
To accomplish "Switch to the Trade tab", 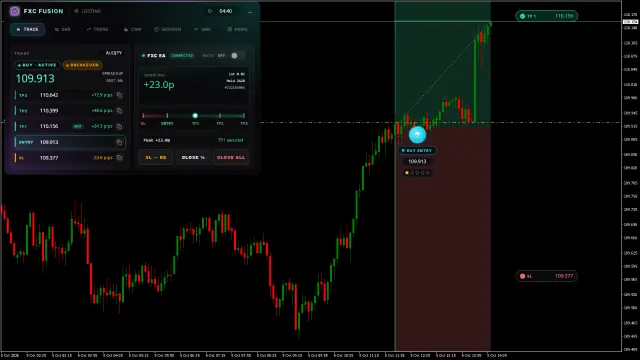I will pos(27,29).
